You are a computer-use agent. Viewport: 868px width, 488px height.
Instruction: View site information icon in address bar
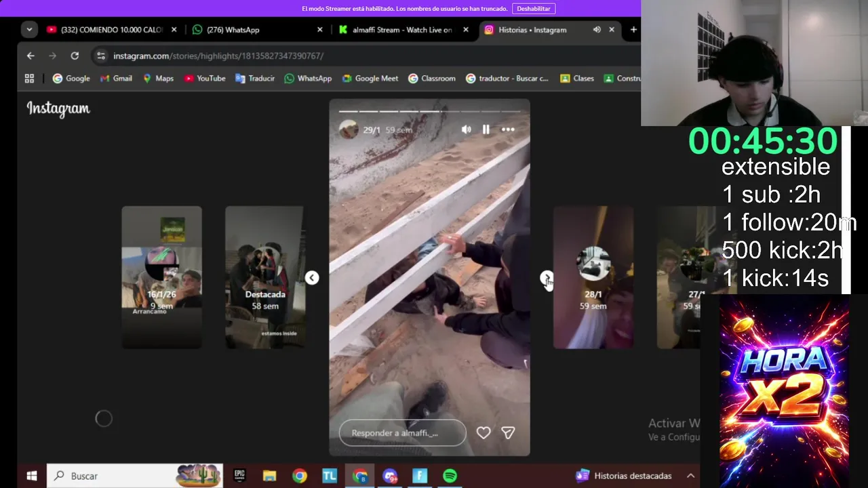100,56
